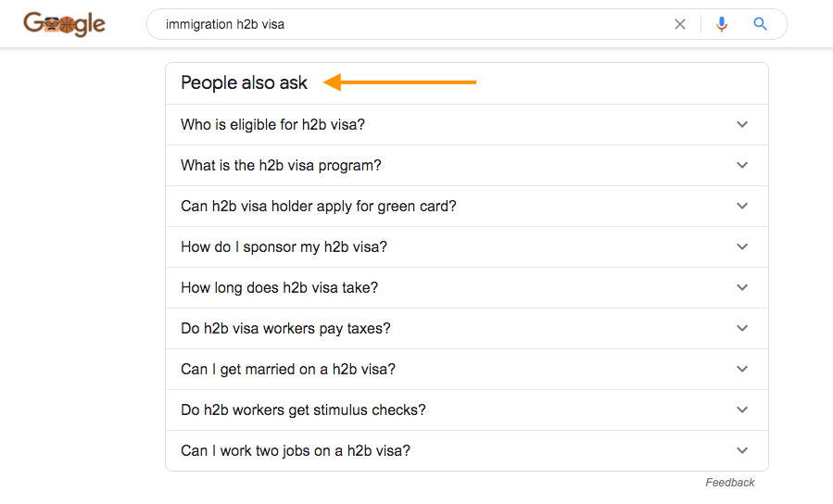This screenshot has width=833, height=504.
Task: Click the 'People also ask' heading
Action: tap(244, 82)
